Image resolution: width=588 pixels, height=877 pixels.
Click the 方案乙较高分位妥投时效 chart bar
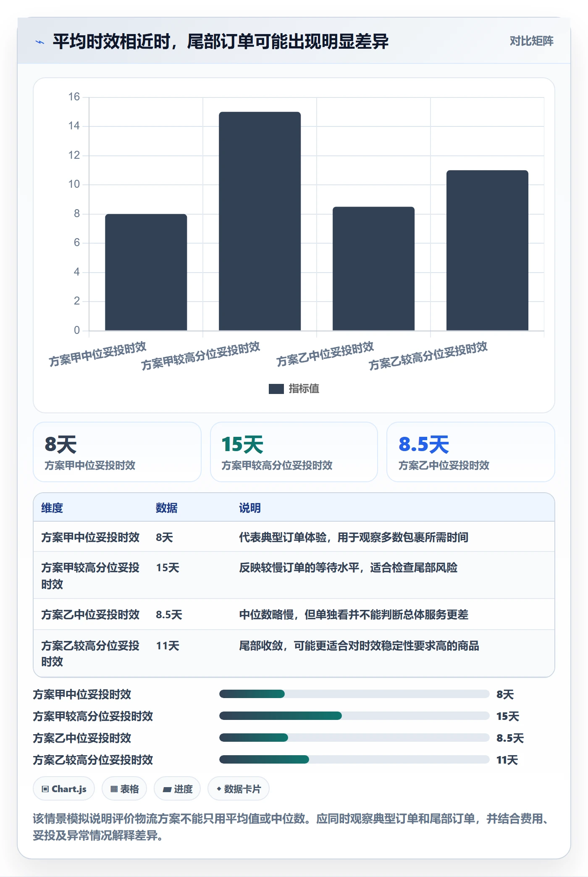pyautogui.click(x=487, y=250)
